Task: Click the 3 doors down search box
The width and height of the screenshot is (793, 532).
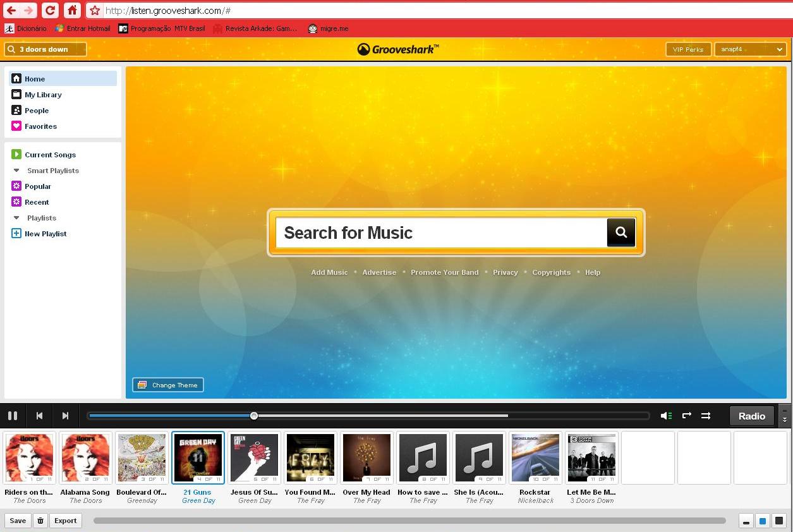Action: [x=45, y=49]
